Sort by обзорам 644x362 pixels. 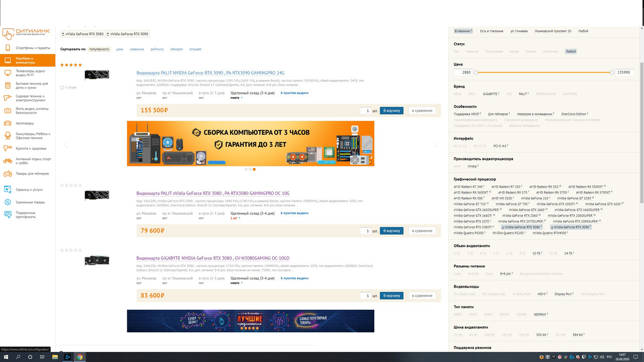click(x=177, y=49)
